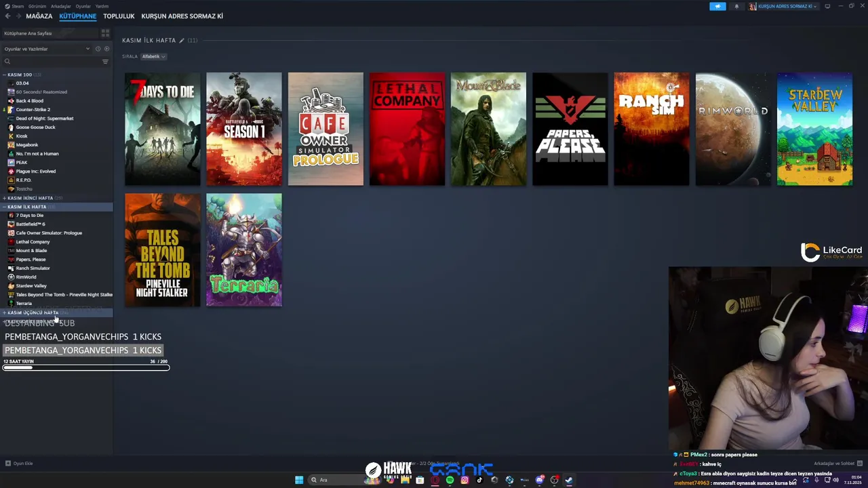Click the Plague Inc: Evolved sidebar icon
Viewport: 868px width, 488px height.
[11, 171]
